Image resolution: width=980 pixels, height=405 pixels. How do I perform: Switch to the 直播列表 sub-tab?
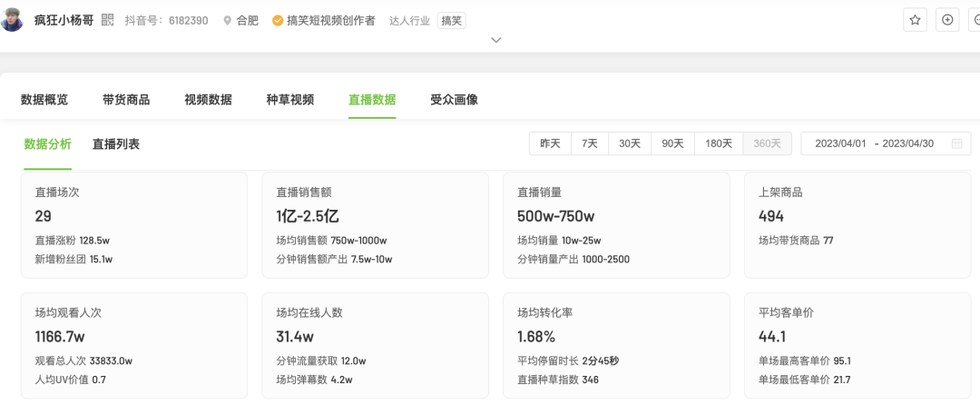coord(116,143)
